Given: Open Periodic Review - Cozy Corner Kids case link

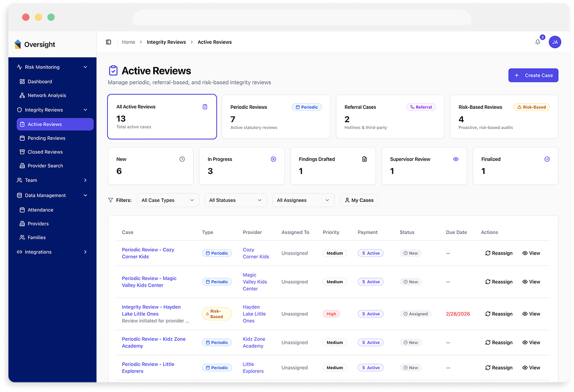Looking at the screenshot, I should (x=149, y=253).
